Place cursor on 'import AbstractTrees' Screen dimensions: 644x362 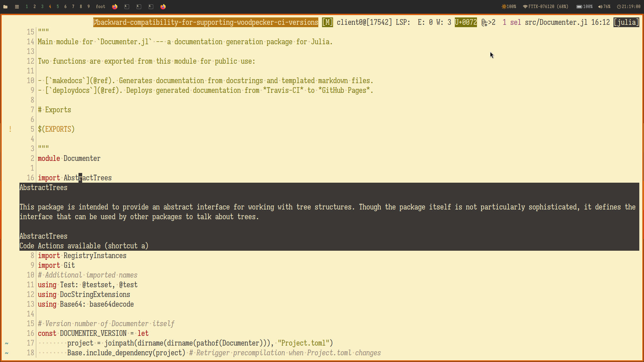[75, 178]
